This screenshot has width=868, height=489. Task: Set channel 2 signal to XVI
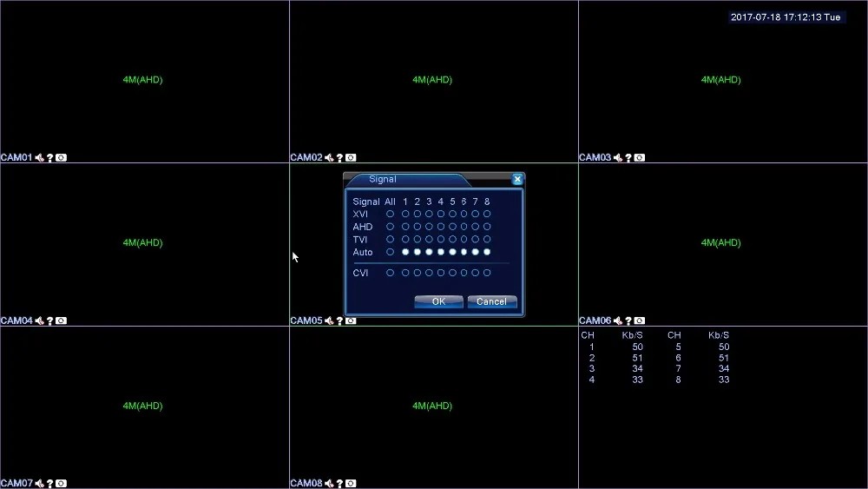click(418, 214)
